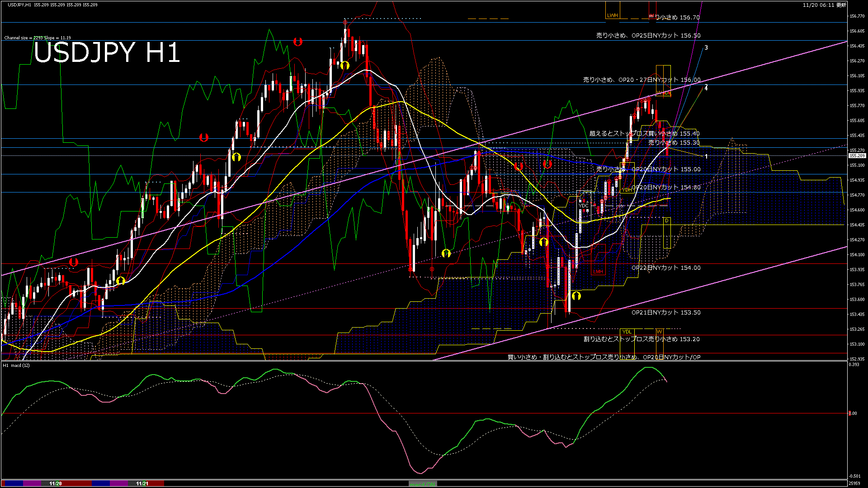Click the projection line endpoint labeled 3
This screenshot has height=488, width=868.
(x=706, y=47)
